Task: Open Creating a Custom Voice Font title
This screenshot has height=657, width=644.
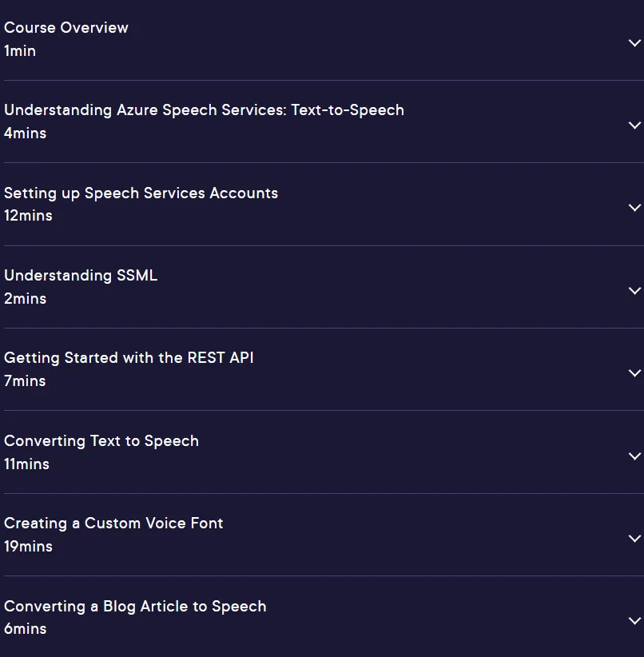Action: point(113,524)
